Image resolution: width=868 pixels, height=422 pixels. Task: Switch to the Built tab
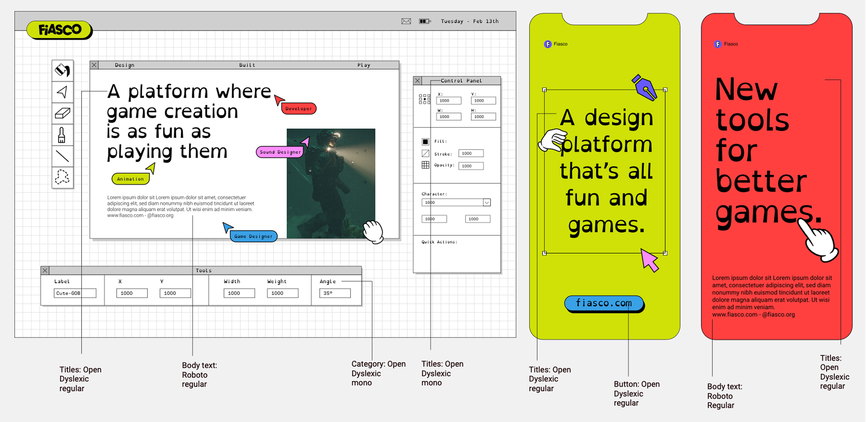(x=247, y=65)
